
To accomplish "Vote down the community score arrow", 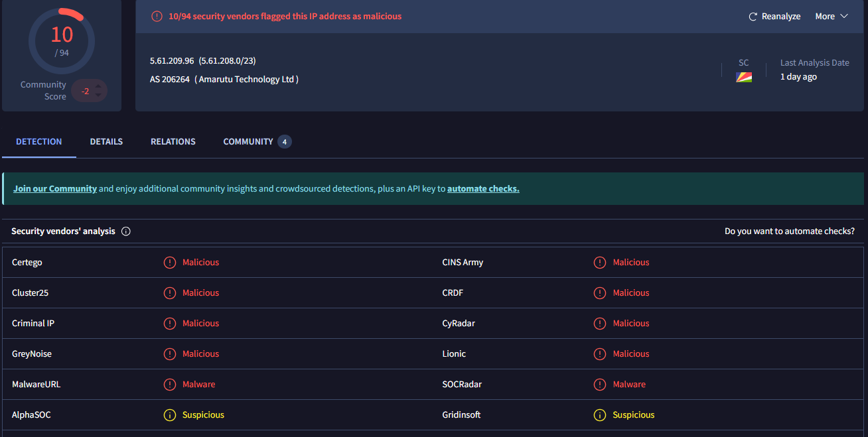I will coord(98,95).
